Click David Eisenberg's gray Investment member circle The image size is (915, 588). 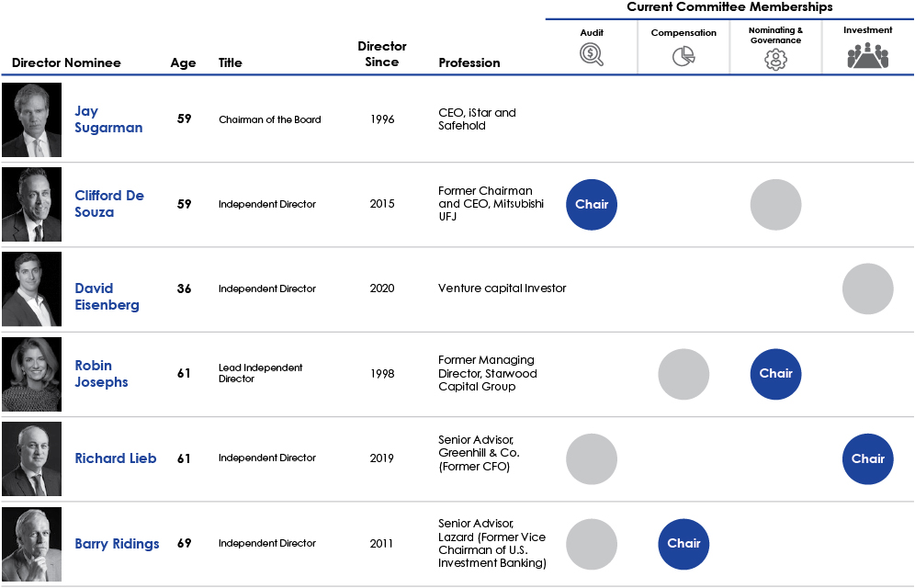pos(867,288)
